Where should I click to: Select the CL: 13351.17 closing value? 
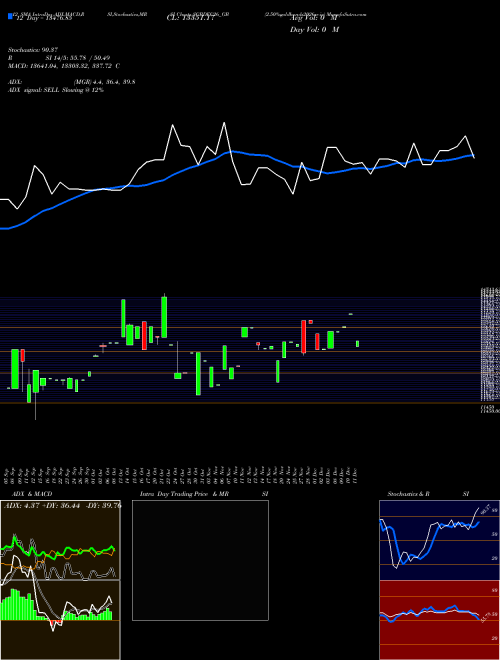pos(191,18)
